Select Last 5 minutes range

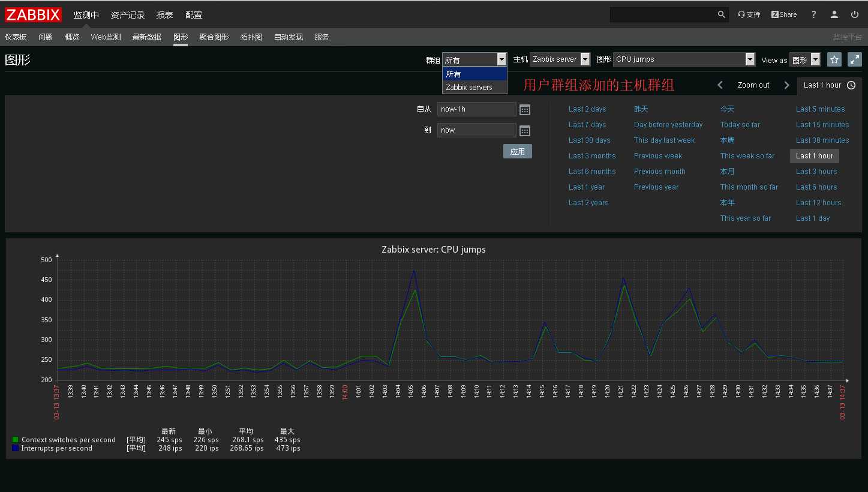pos(820,109)
